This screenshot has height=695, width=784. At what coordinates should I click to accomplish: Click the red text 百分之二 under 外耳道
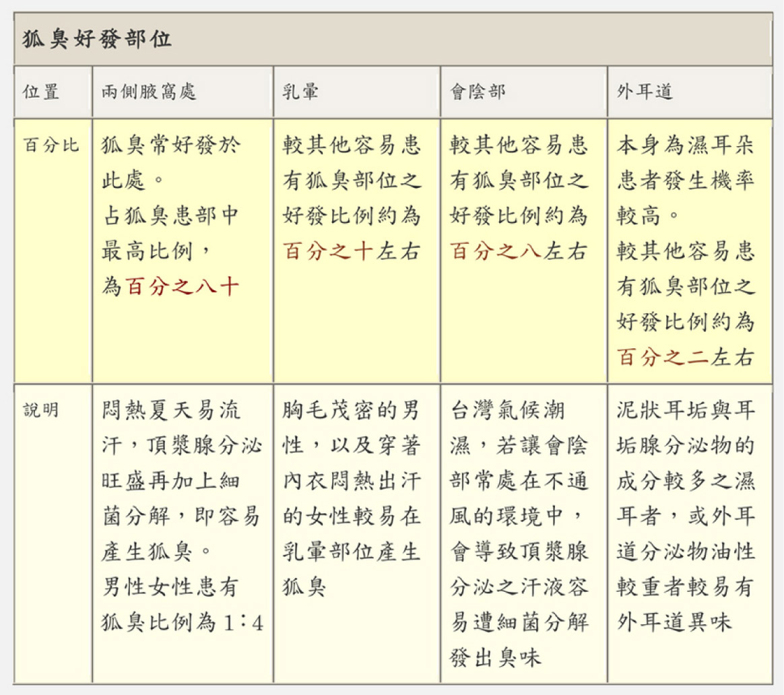663,358
